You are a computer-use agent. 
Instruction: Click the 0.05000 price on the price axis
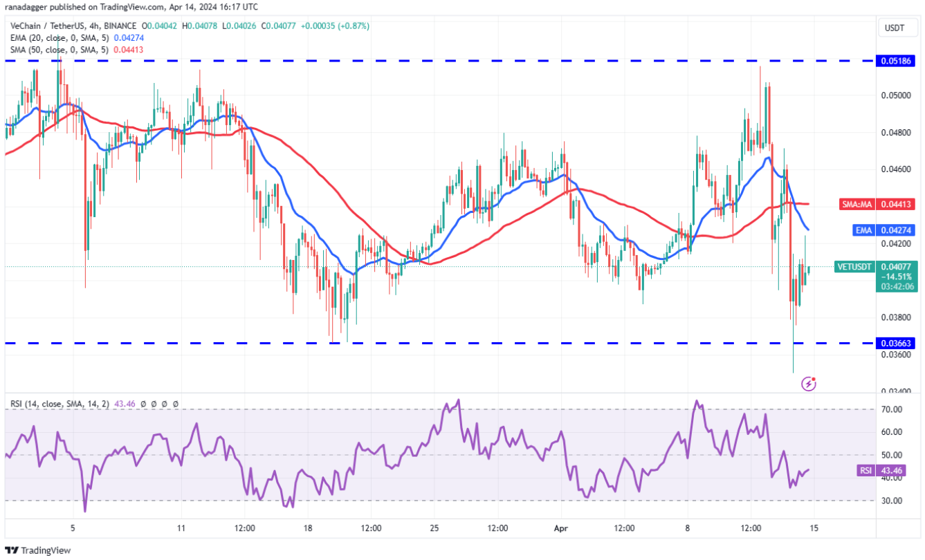coord(896,95)
